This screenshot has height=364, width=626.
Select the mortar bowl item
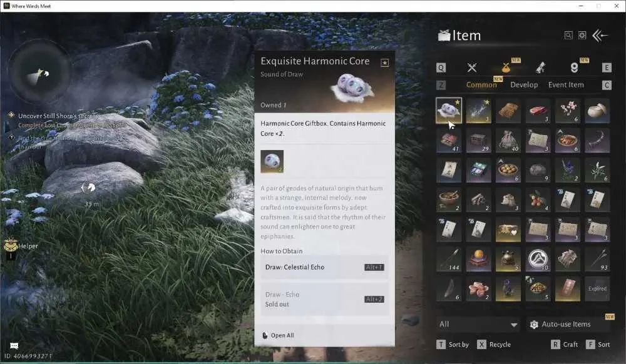449,200
